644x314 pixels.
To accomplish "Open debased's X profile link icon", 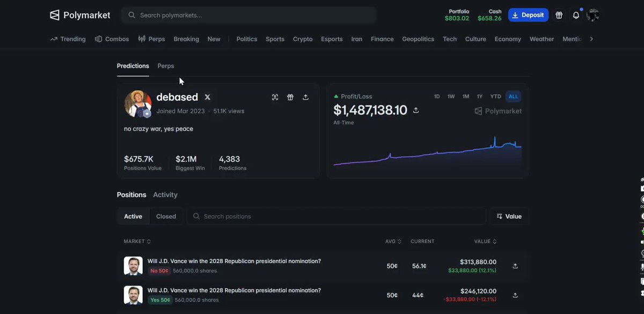I will pyautogui.click(x=208, y=97).
